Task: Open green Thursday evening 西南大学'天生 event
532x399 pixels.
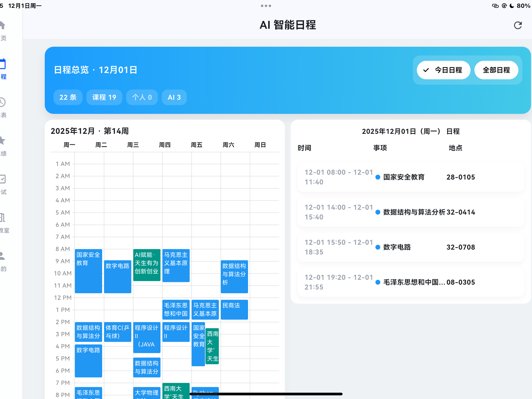Action: [176, 391]
